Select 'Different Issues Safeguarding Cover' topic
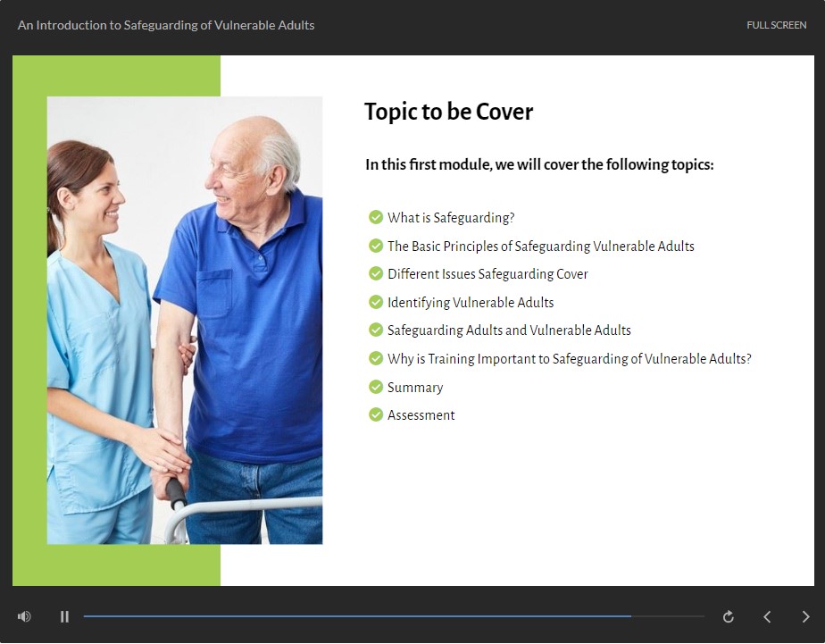Screen dimensions: 825x644 487,274
